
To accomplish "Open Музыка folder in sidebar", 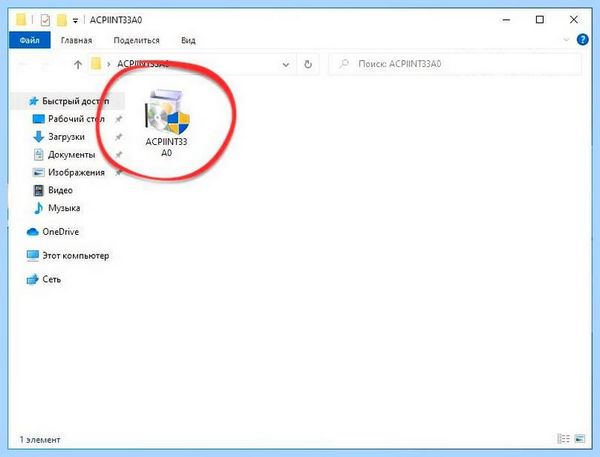I will [x=57, y=208].
